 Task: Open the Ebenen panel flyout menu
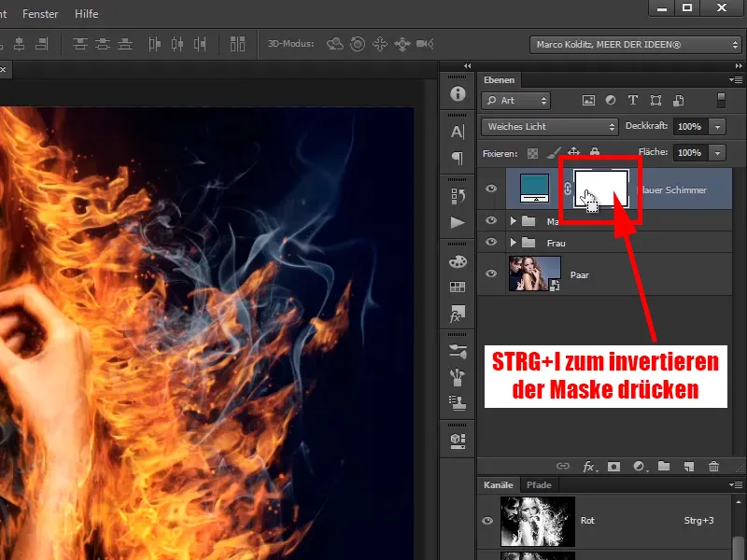(736, 79)
